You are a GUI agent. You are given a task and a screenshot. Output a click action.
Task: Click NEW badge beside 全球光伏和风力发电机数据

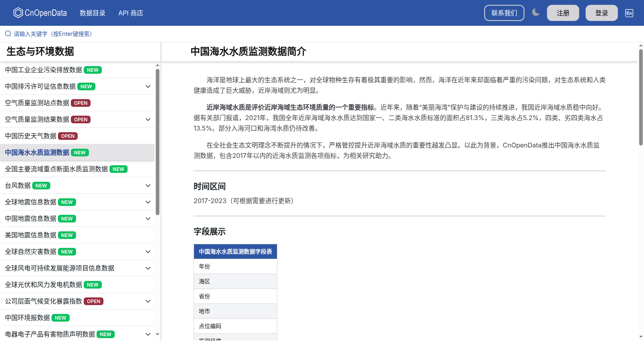click(x=93, y=285)
